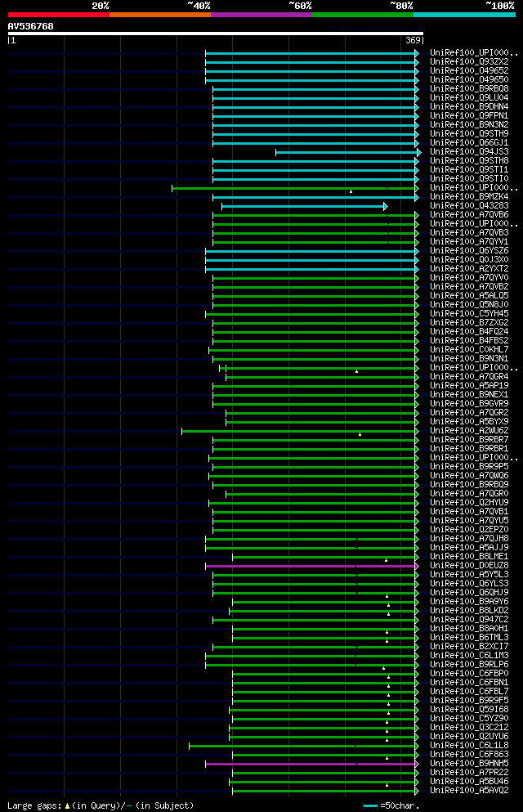This screenshot has height=812, width=523.
Task: Open hit UniRef100_Q93ZX2
Action: (x=469, y=61)
